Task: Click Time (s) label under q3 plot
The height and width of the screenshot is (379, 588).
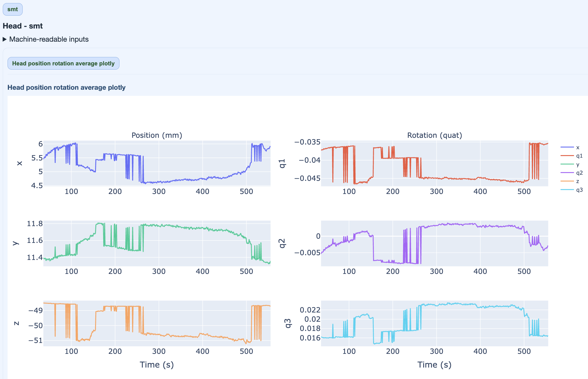Action: coord(434,364)
